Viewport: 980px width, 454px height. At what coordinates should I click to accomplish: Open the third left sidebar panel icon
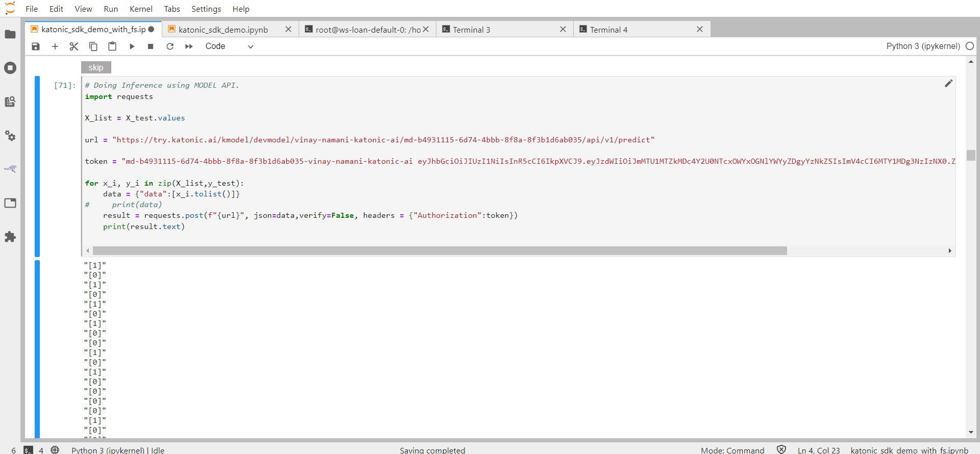click(10, 102)
